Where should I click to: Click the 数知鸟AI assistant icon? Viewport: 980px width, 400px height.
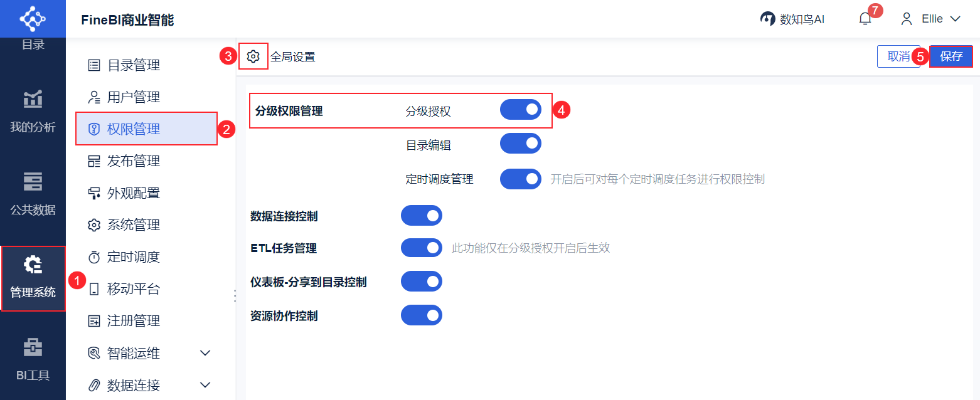click(767, 19)
